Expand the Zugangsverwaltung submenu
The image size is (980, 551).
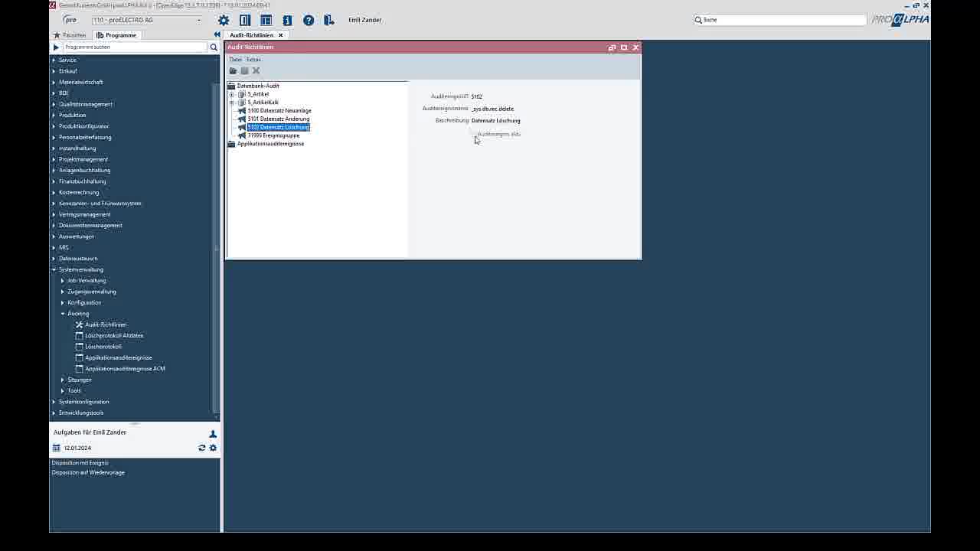[63, 292]
